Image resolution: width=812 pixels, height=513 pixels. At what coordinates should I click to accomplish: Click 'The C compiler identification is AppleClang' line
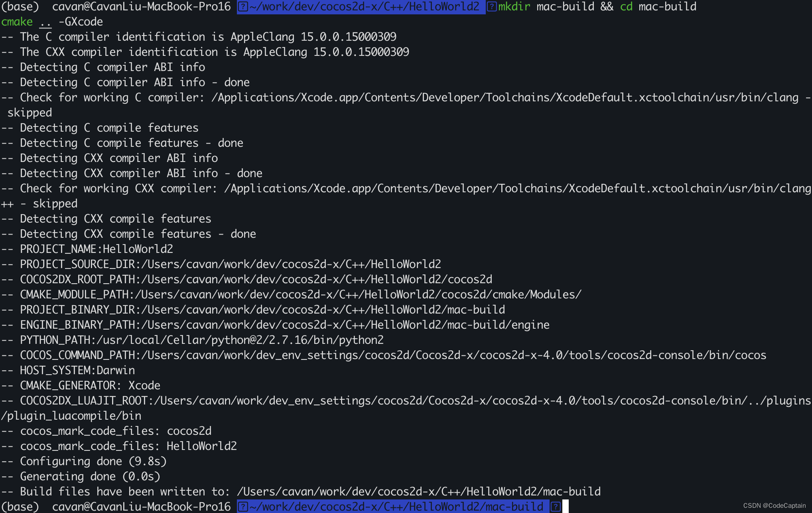pos(199,37)
